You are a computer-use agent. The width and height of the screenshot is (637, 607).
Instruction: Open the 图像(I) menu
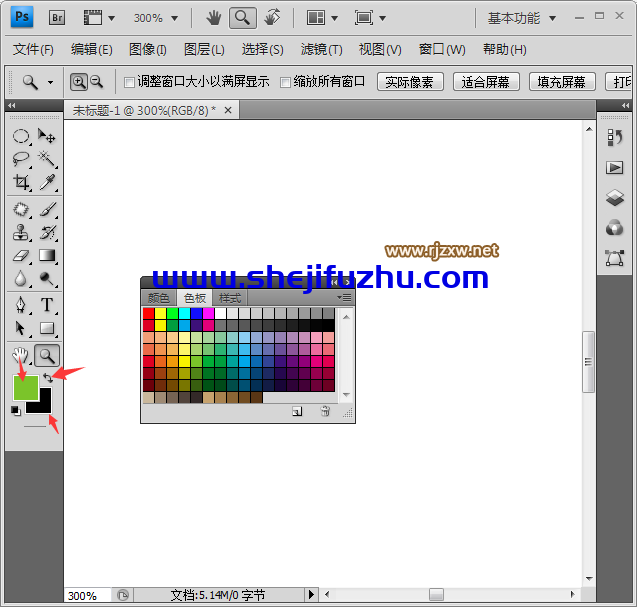(147, 50)
